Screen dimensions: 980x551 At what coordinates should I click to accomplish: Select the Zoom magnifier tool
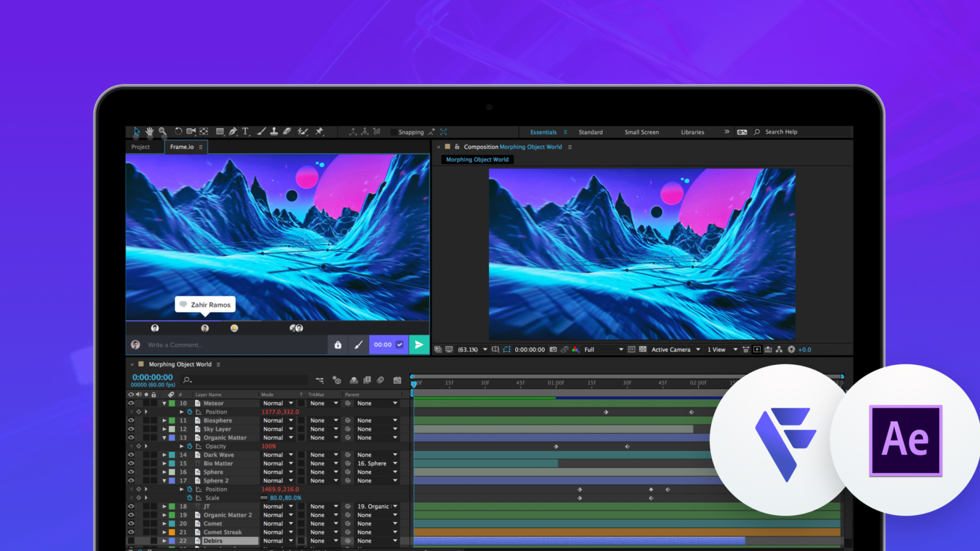[162, 132]
